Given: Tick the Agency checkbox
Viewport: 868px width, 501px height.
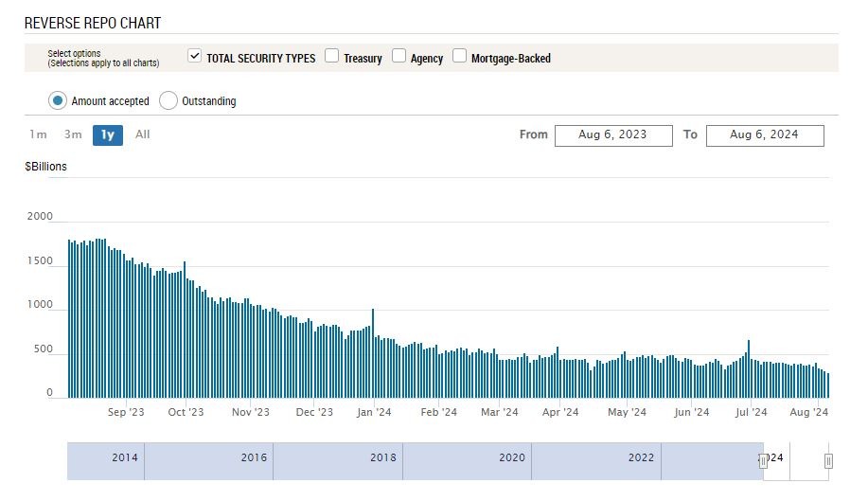Looking at the screenshot, I should pyautogui.click(x=399, y=57).
